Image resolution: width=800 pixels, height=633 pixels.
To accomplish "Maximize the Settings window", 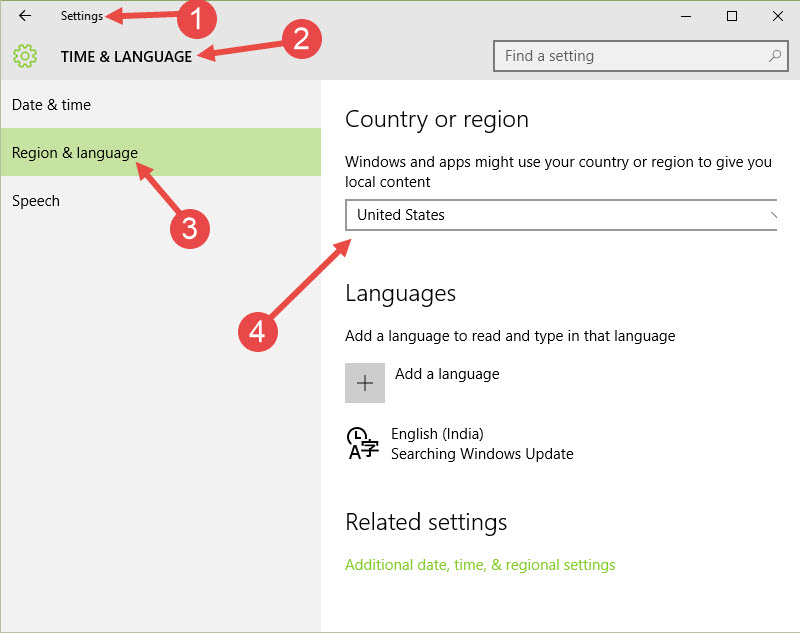I will pos(732,16).
